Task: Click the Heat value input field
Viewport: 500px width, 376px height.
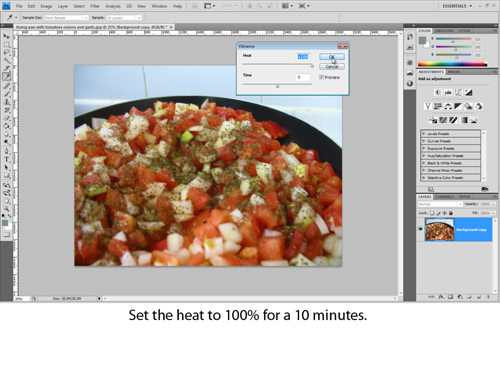Action: pyautogui.click(x=303, y=57)
